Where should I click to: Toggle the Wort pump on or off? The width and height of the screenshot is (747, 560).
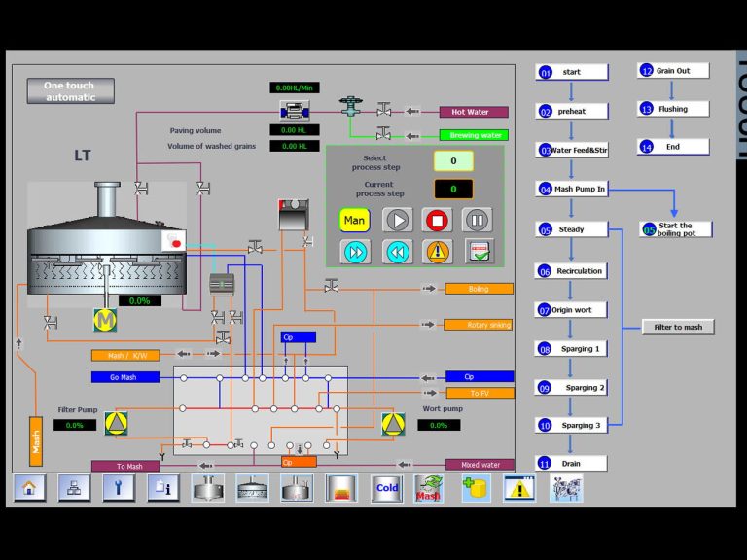click(393, 424)
